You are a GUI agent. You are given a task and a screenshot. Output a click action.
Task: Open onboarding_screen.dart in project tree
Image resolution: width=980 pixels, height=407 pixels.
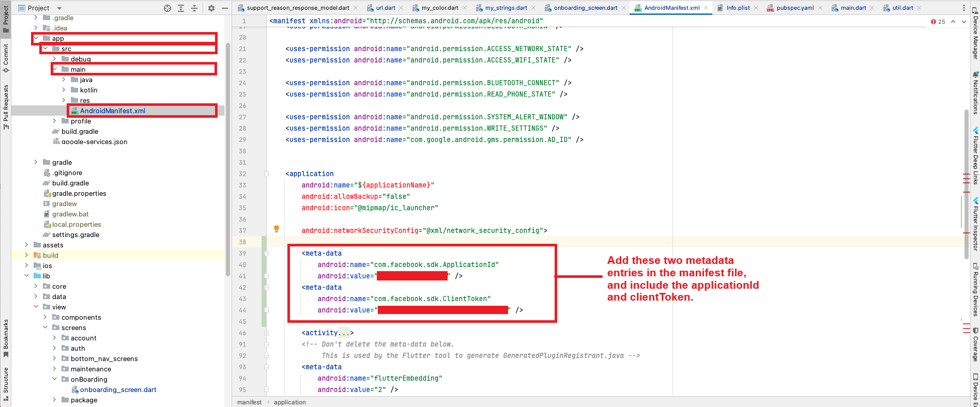coord(118,390)
